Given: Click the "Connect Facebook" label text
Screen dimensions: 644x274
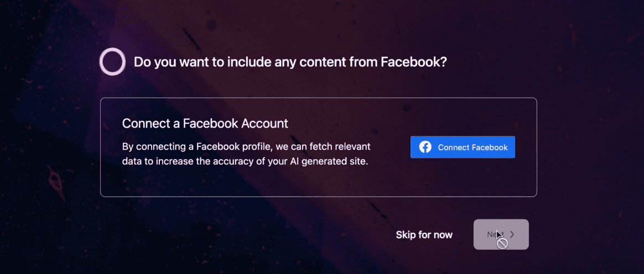Looking at the screenshot, I should coord(472,147).
